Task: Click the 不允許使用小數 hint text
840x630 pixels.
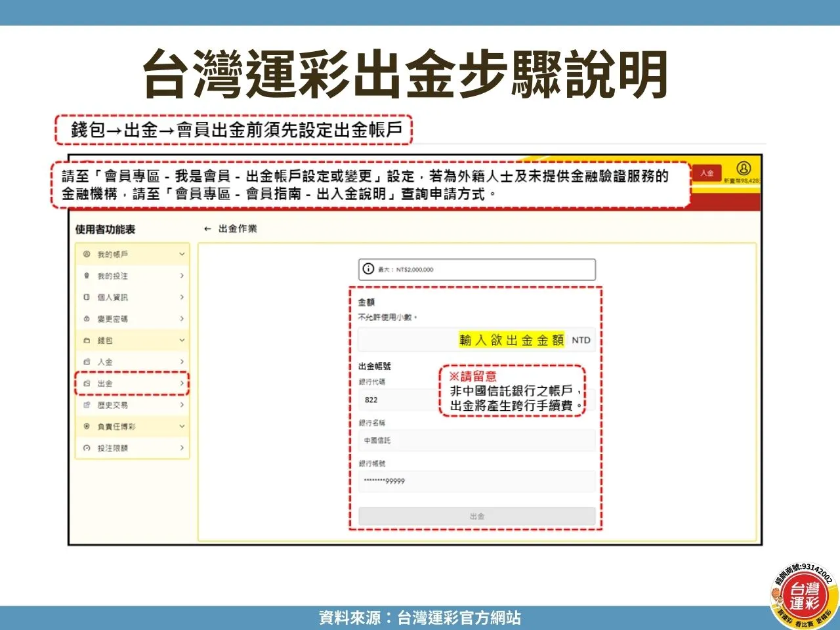Action: point(387,317)
